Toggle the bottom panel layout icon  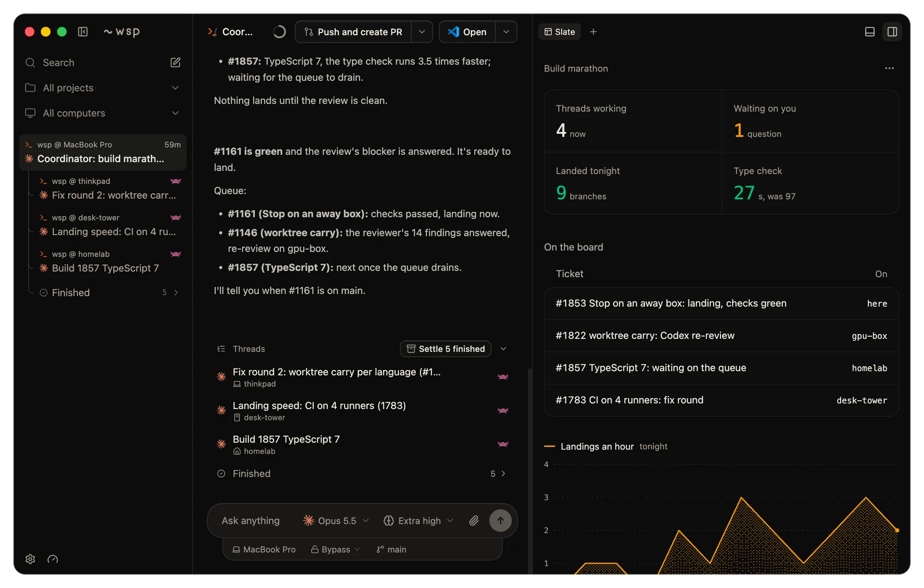point(870,32)
